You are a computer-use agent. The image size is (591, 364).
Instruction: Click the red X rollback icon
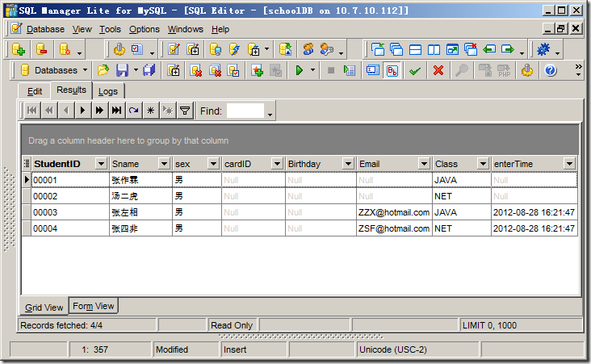[x=438, y=70]
